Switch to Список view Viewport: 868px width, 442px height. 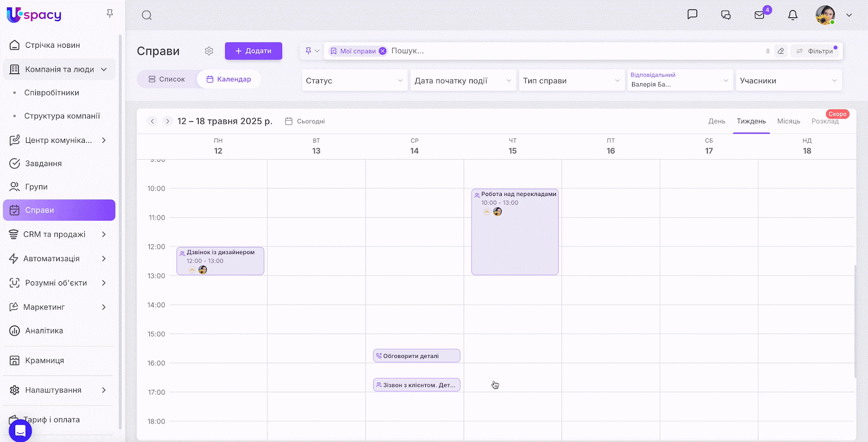pos(167,79)
